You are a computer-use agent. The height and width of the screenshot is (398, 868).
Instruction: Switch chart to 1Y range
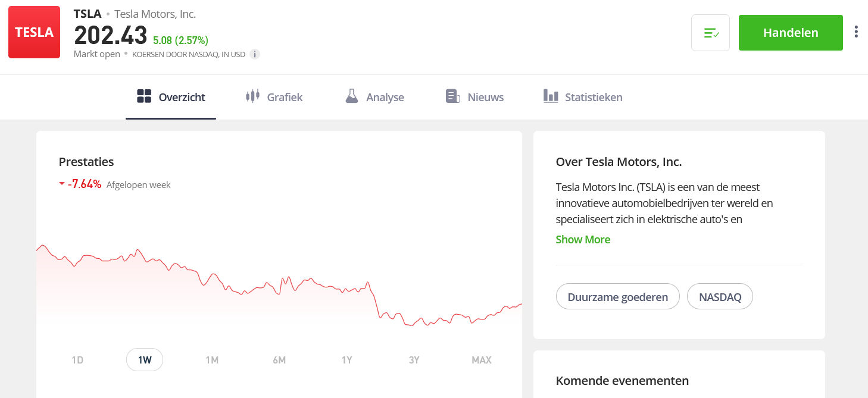[347, 360]
